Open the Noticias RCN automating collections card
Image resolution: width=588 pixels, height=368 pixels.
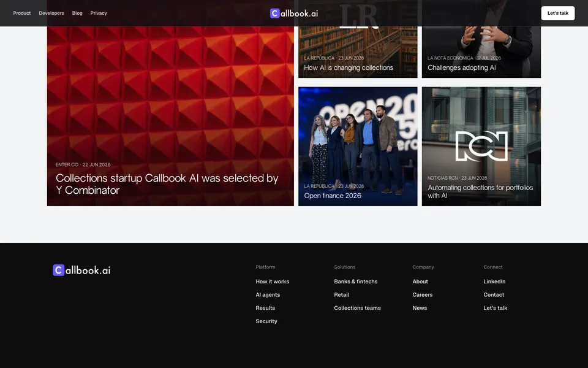tap(481, 147)
